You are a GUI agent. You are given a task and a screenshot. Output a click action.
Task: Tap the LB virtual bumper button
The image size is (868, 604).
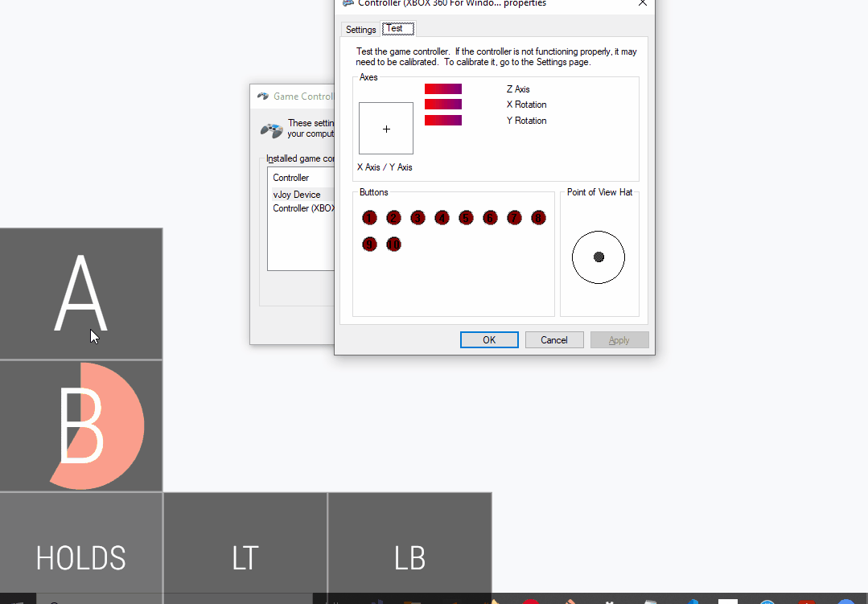(x=409, y=544)
